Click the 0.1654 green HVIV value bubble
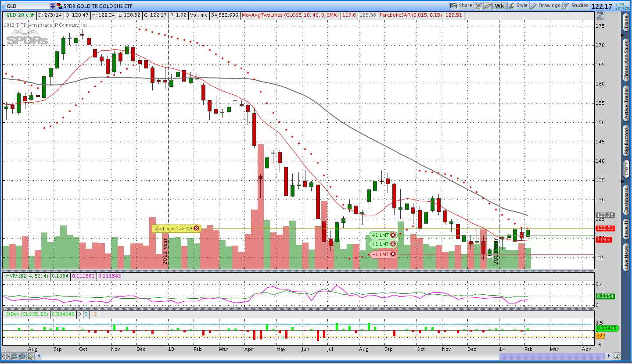The image size is (632, 364). point(606,296)
